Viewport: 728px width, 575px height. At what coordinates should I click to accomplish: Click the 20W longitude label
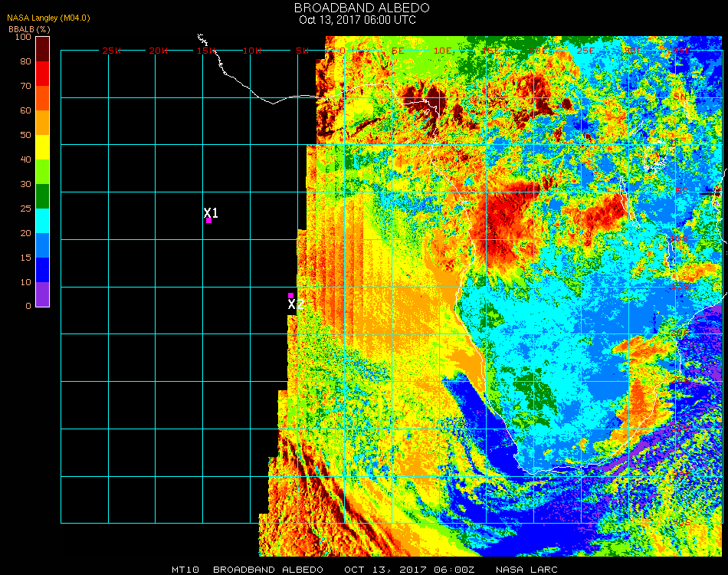click(159, 51)
